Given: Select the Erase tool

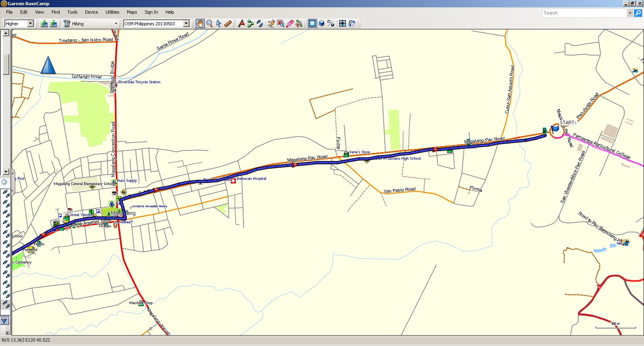Looking at the screenshot, I should [290, 24].
